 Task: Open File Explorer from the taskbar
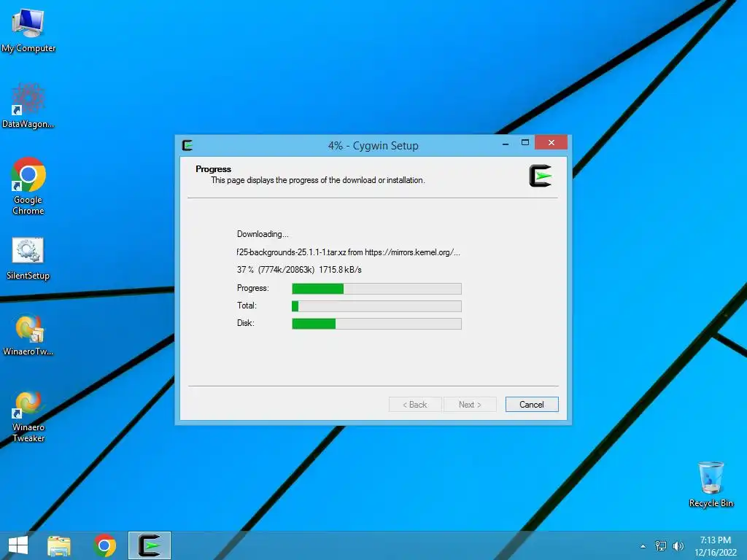tap(59, 545)
